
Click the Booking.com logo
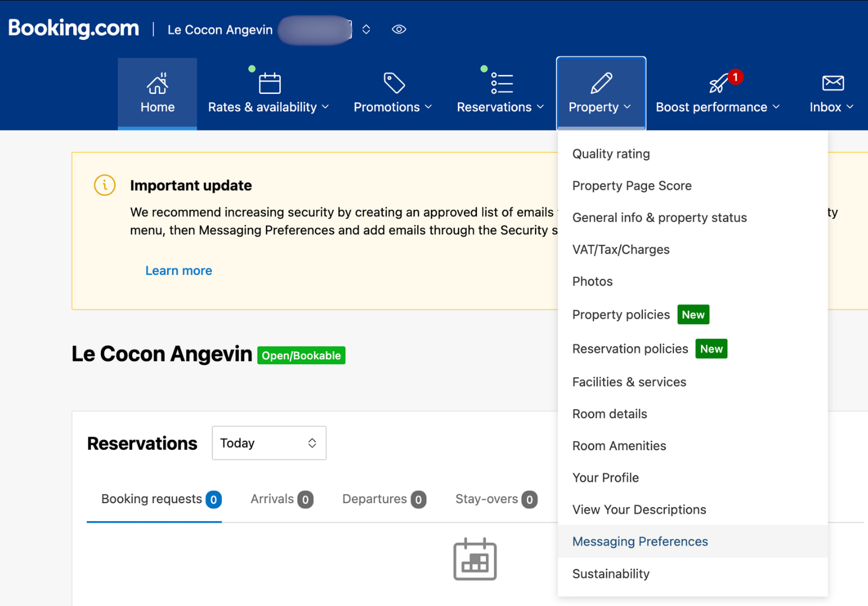point(74,28)
